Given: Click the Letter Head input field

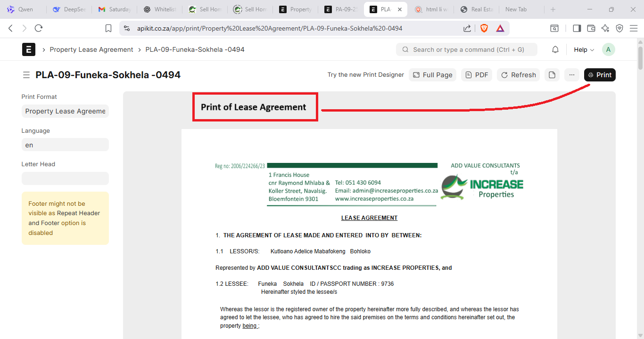Looking at the screenshot, I should click(x=65, y=178).
